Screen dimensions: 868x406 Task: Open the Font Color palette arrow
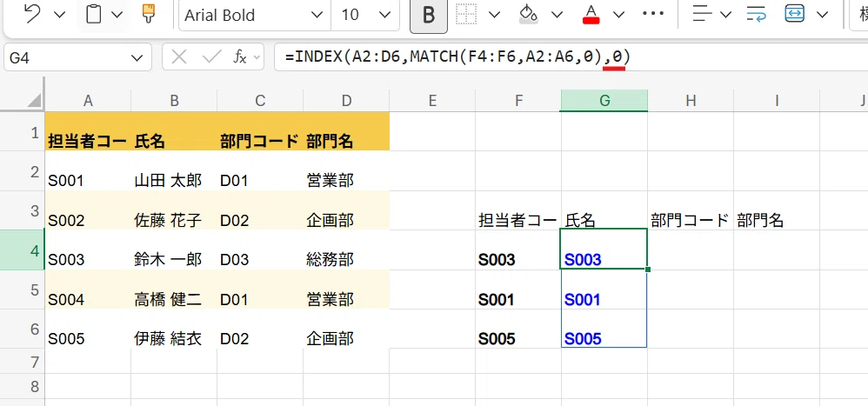click(619, 15)
